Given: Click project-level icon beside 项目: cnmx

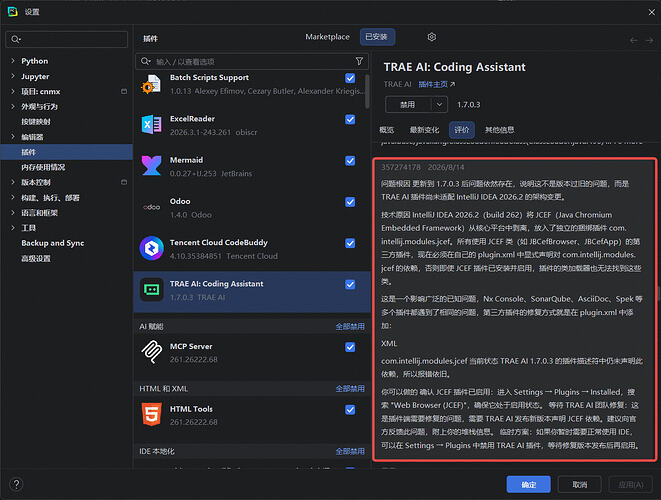Looking at the screenshot, I should (124, 91).
